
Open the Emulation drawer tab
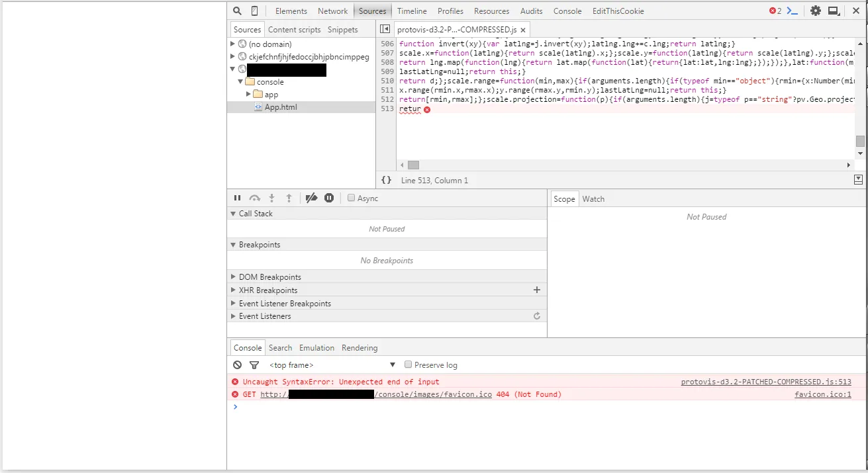(316, 348)
